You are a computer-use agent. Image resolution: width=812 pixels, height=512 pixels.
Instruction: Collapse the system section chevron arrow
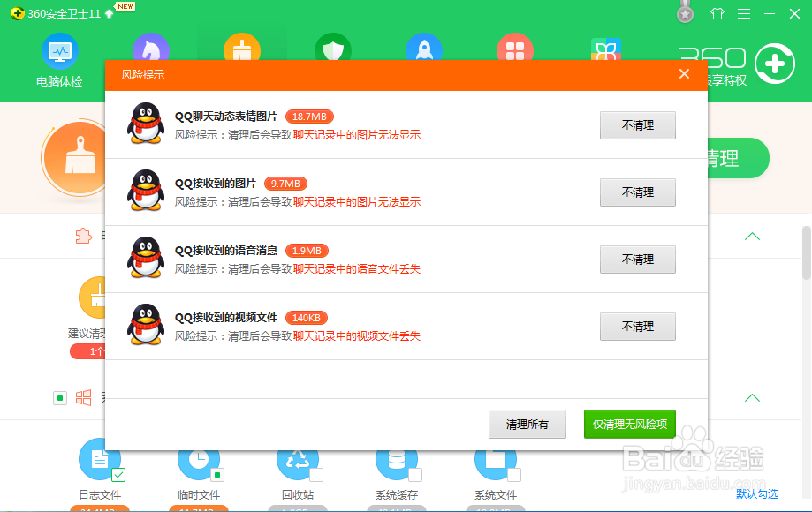[752, 398]
